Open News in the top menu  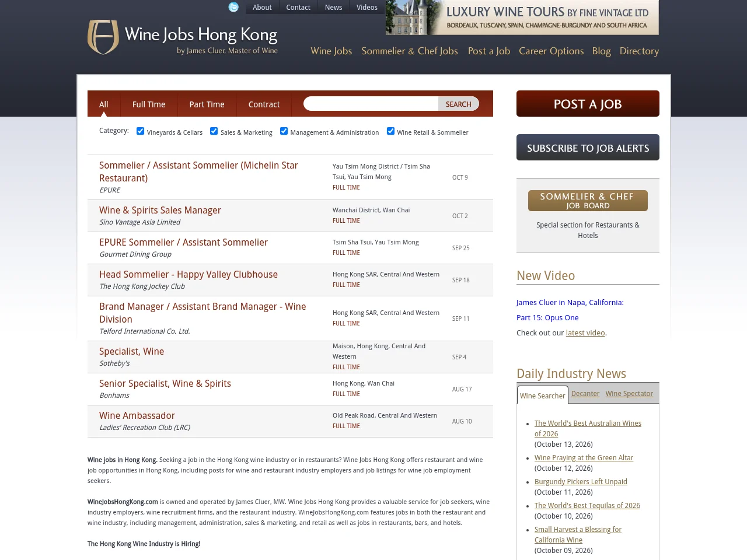coord(334,8)
